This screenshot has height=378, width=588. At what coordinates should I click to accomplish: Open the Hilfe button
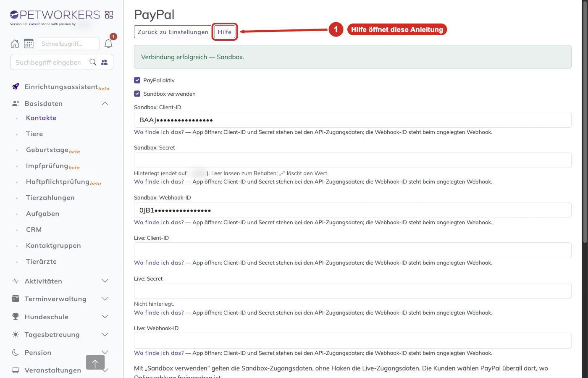coord(225,32)
